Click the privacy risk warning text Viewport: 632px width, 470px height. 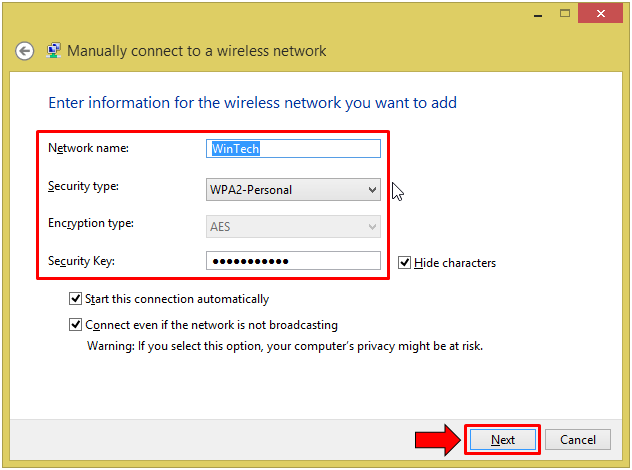coord(285,346)
